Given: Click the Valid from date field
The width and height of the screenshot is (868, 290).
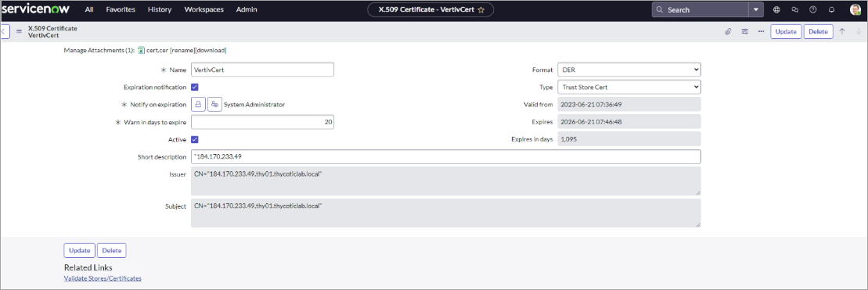Looking at the screenshot, I should [628, 104].
